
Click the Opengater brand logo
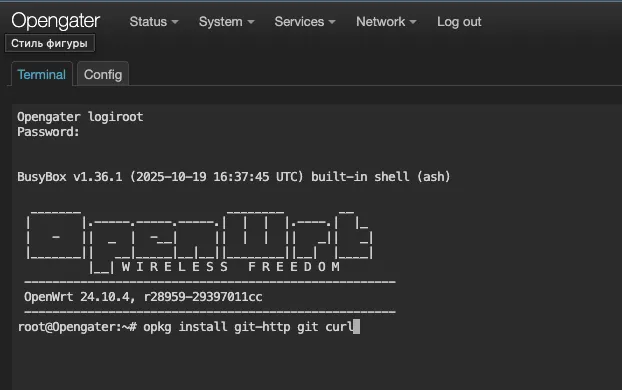(56, 21)
